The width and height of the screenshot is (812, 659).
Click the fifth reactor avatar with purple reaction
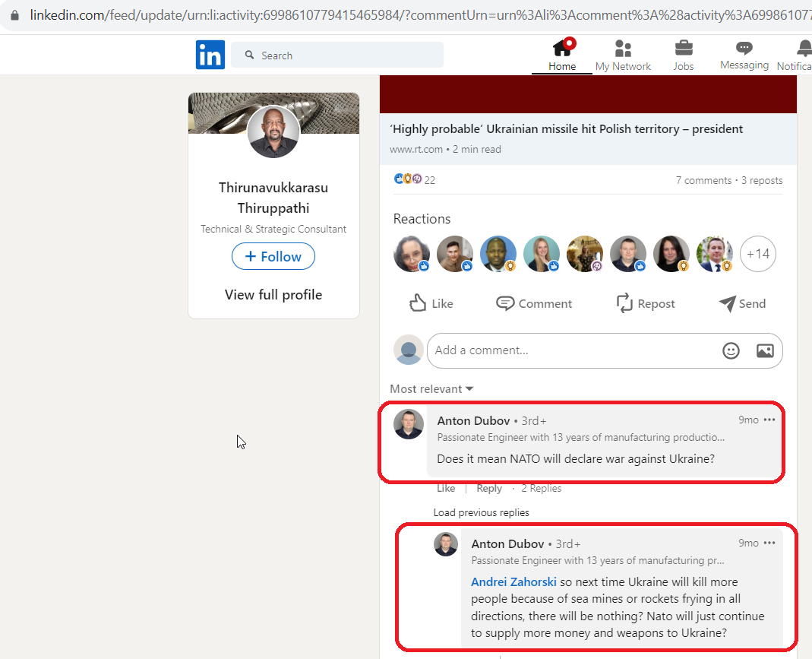pyautogui.click(x=585, y=254)
